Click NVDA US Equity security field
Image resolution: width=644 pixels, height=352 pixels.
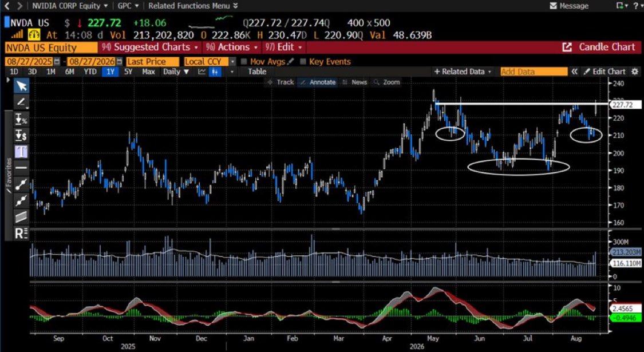tap(52, 48)
